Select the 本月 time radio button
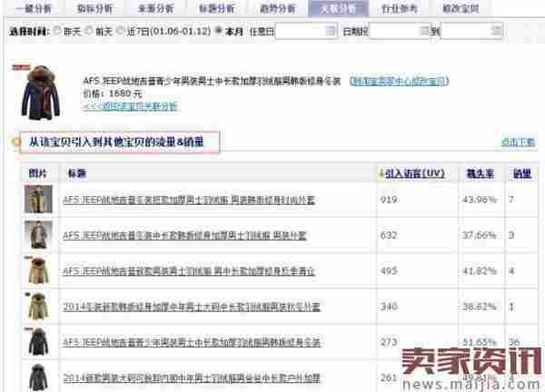The height and width of the screenshot is (392, 545). coord(218,31)
